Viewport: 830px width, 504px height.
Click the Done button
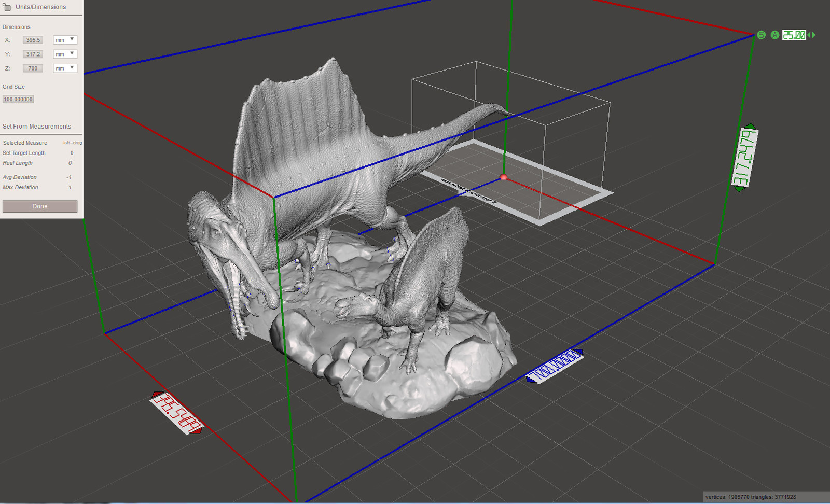[x=40, y=206]
